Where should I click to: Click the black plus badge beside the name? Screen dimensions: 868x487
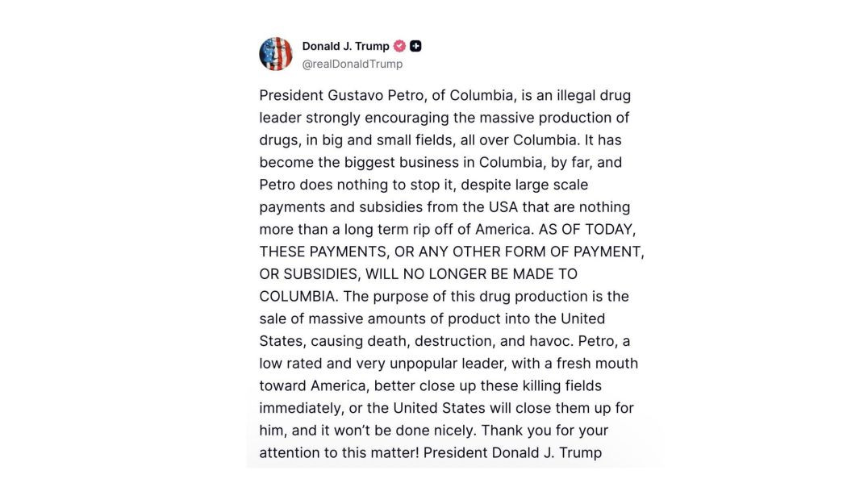pos(415,46)
